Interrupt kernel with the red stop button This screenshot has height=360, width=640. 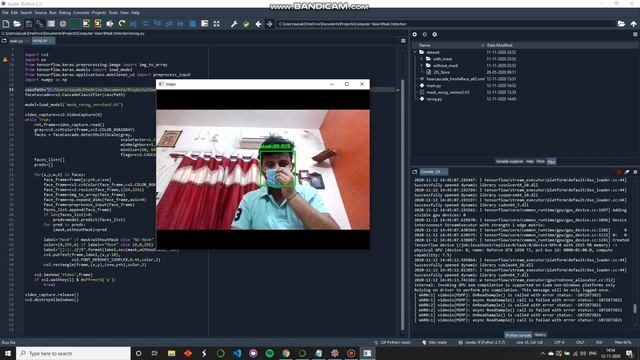pyautogui.click(x=619, y=172)
